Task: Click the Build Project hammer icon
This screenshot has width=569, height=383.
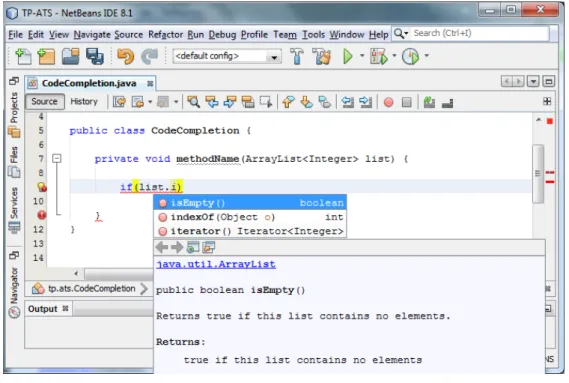Action: coord(297,56)
